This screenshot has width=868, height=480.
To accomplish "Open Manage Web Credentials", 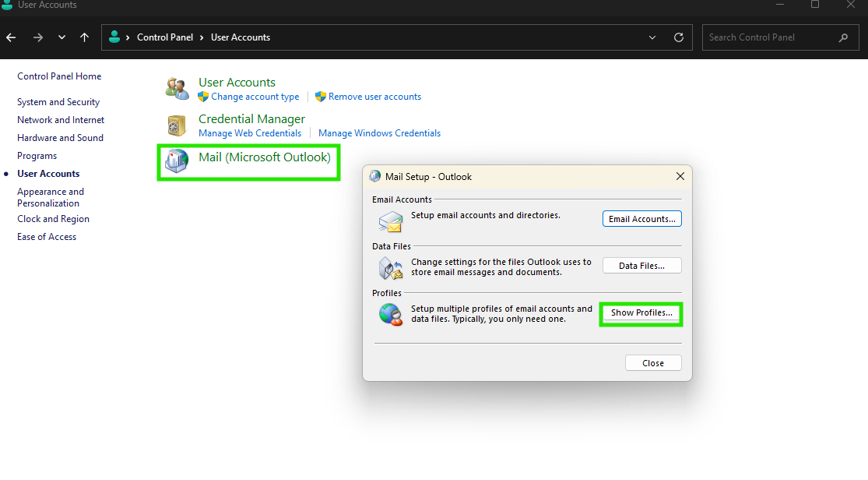I will point(250,133).
